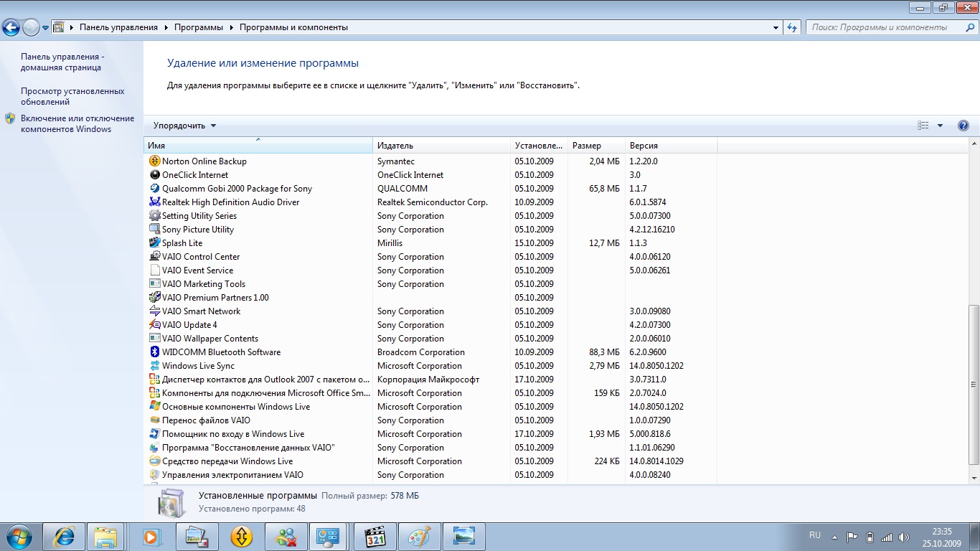Screen dimensions: 980x551
Task: Launch Media Player Classic from taskbar
Action: (x=376, y=536)
